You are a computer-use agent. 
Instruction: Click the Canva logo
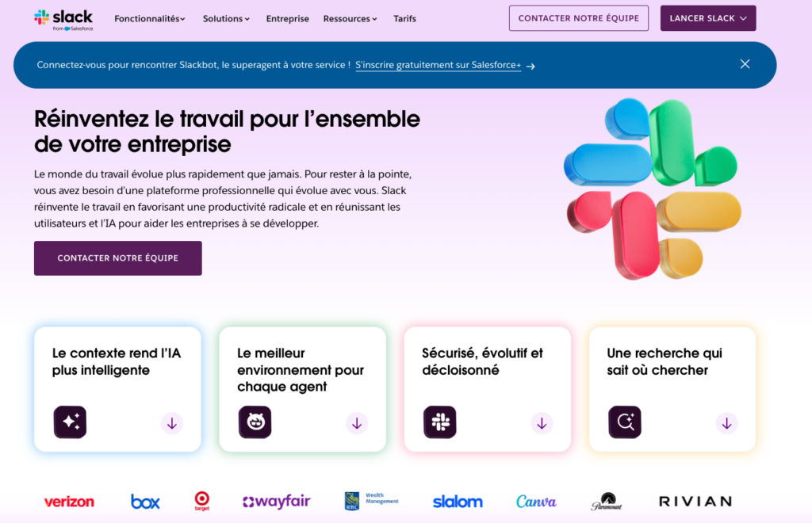[x=536, y=501]
